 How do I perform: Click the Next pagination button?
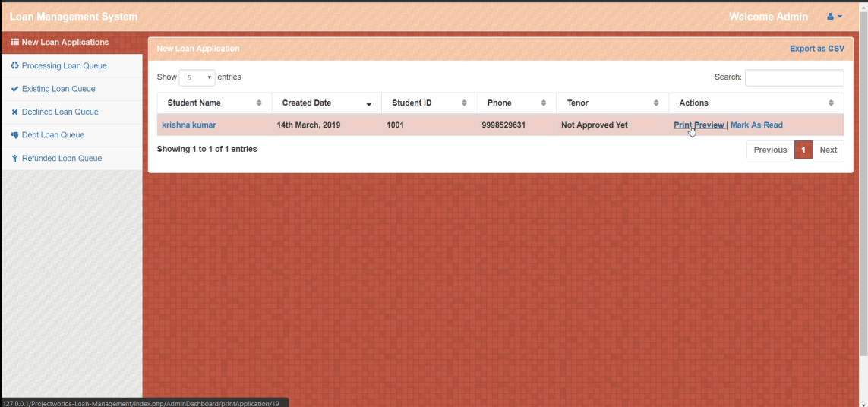tap(828, 150)
